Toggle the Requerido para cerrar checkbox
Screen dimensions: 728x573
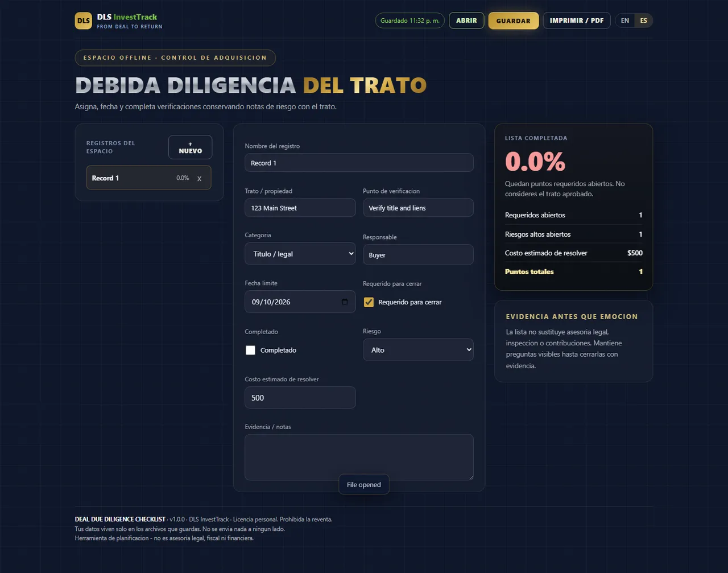(369, 302)
